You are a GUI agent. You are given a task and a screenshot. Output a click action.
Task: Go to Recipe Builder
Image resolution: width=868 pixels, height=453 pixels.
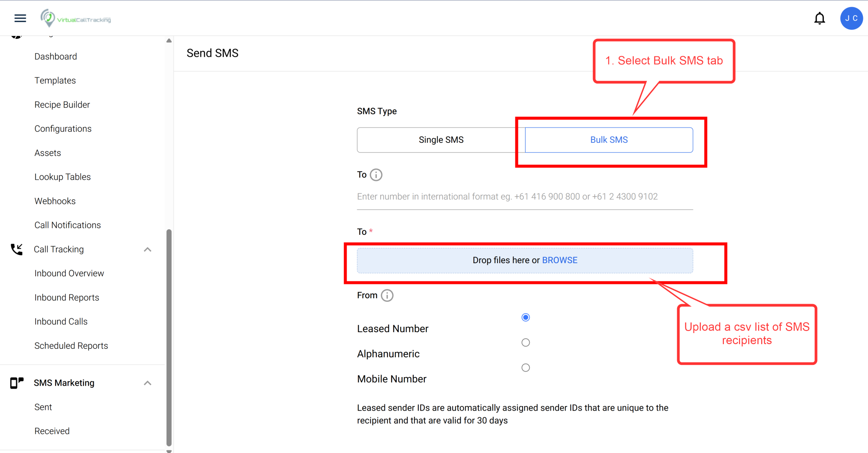click(62, 105)
